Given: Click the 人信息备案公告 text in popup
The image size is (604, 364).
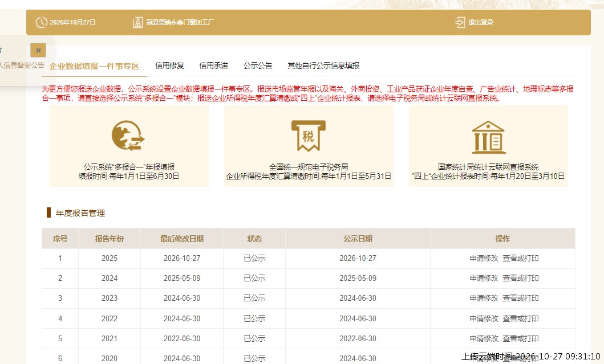Looking at the screenshot, I should coord(22,66).
